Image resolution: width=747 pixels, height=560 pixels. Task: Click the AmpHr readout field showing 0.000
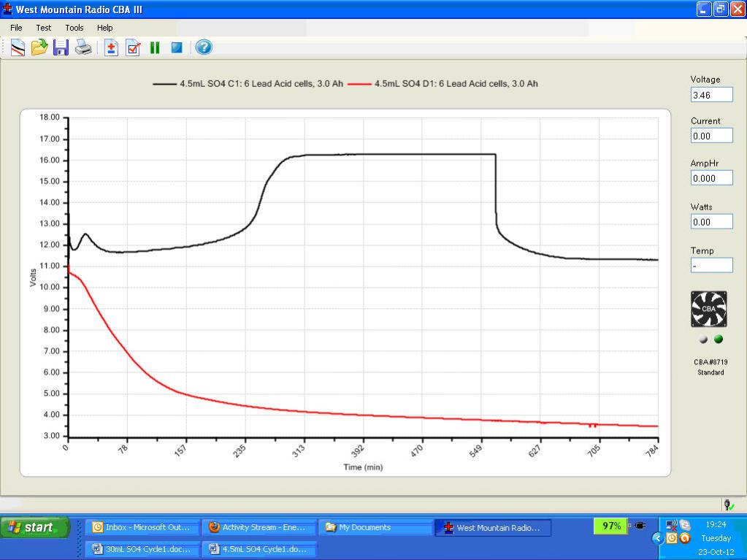tap(712, 178)
